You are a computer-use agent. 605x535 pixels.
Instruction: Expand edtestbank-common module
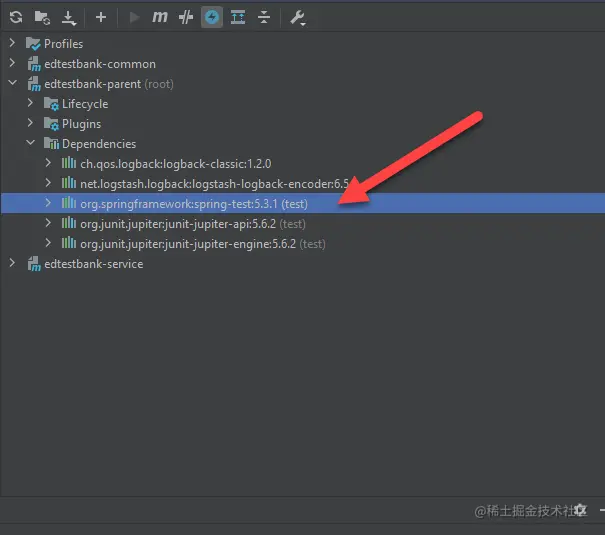tap(12, 62)
